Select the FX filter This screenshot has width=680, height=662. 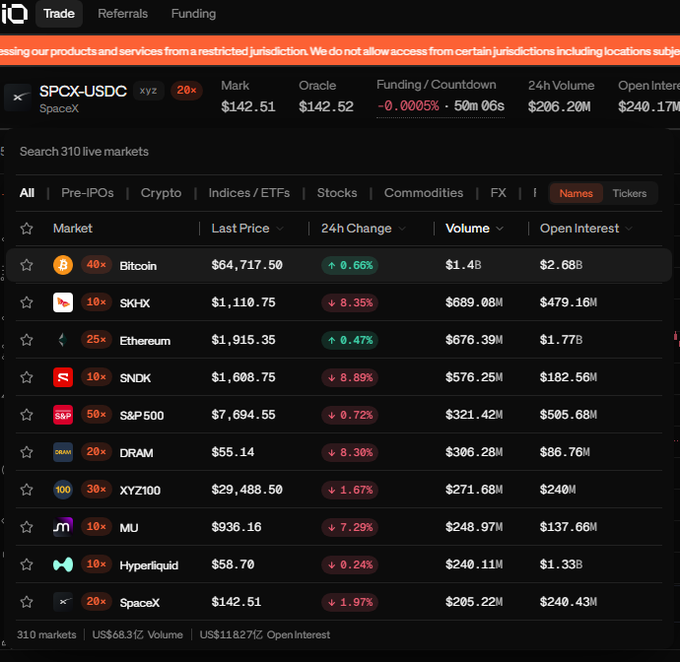[x=498, y=193]
